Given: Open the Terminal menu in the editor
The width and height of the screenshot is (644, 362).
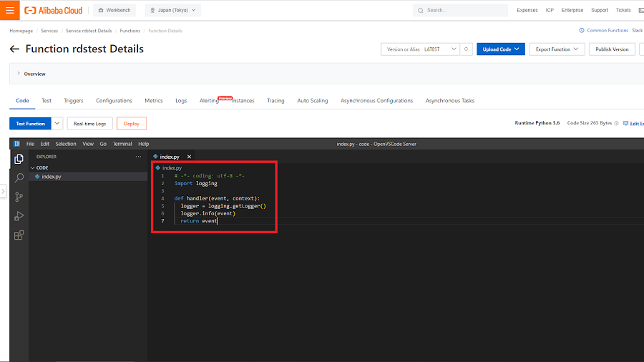Looking at the screenshot, I should coord(122,144).
